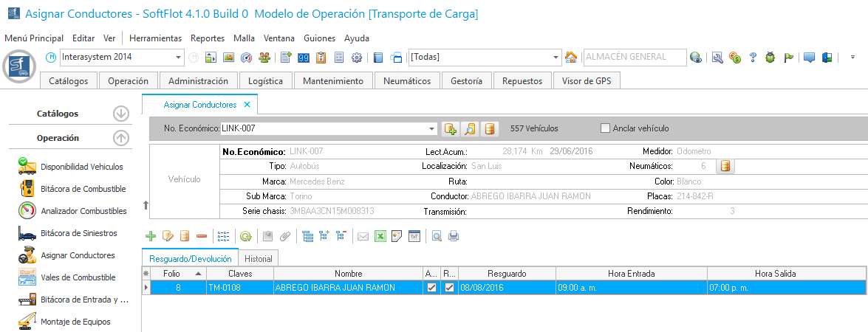The height and width of the screenshot is (332, 868).
Task: Open Montaje de Equipos crane icon
Action: [27, 322]
